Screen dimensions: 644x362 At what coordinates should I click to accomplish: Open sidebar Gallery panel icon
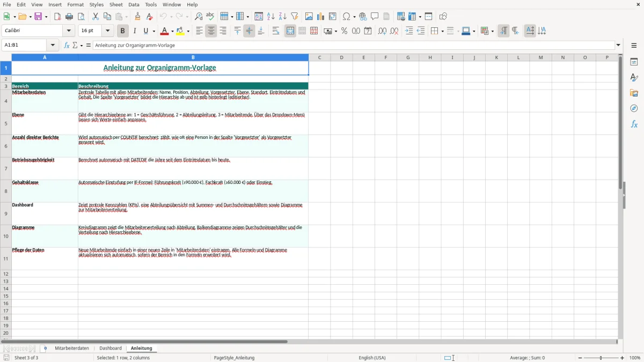[634, 93]
